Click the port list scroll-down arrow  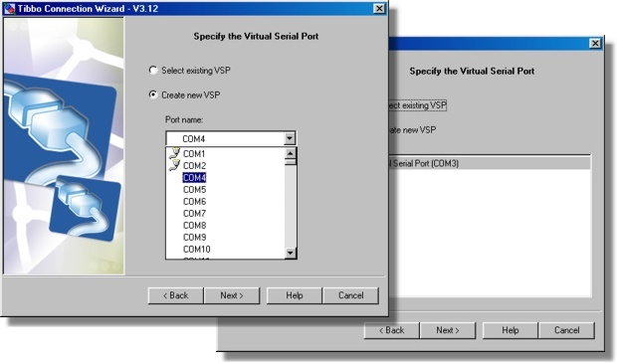(291, 253)
